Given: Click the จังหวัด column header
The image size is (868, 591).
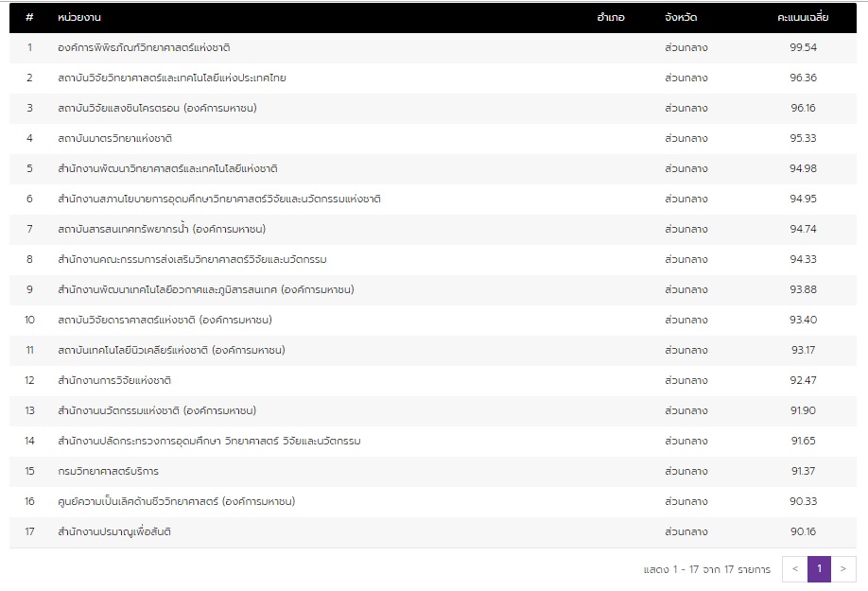Looking at the screenshot, I should pyautogui.click(x=681, y=18).
